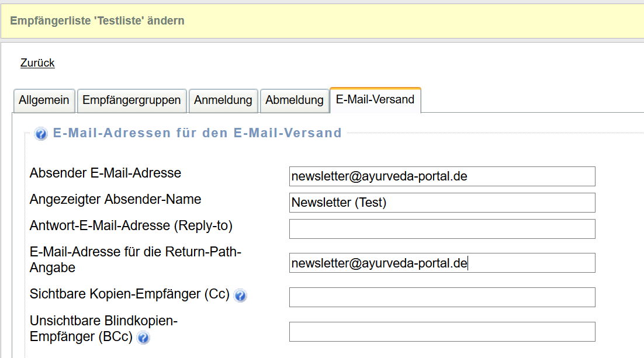Follow the Zurück link
The width and height of the screenshot is (644, 358).
click(37, 63)
